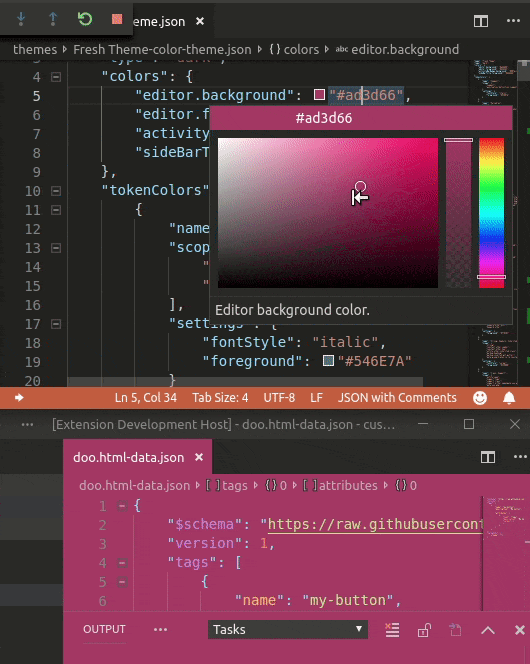
Task: Collapse the scope fold on line 13
Action: click(x=56, y=248)
